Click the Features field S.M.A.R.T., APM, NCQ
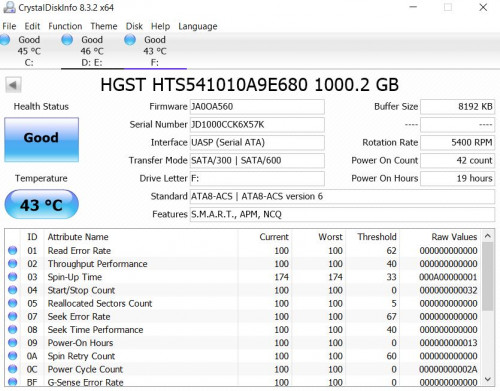The height and width of the screenshot is (391, 500). coord(342,214)
